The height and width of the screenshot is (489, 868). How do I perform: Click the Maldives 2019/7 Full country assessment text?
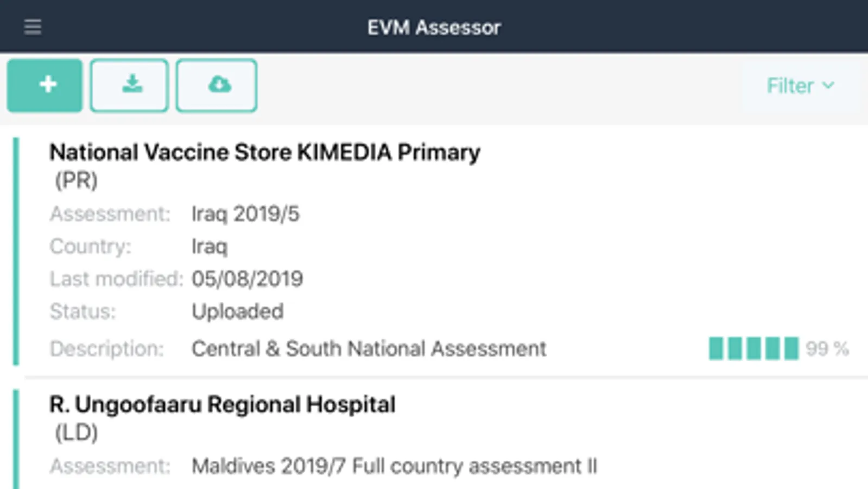pos(394,466)
